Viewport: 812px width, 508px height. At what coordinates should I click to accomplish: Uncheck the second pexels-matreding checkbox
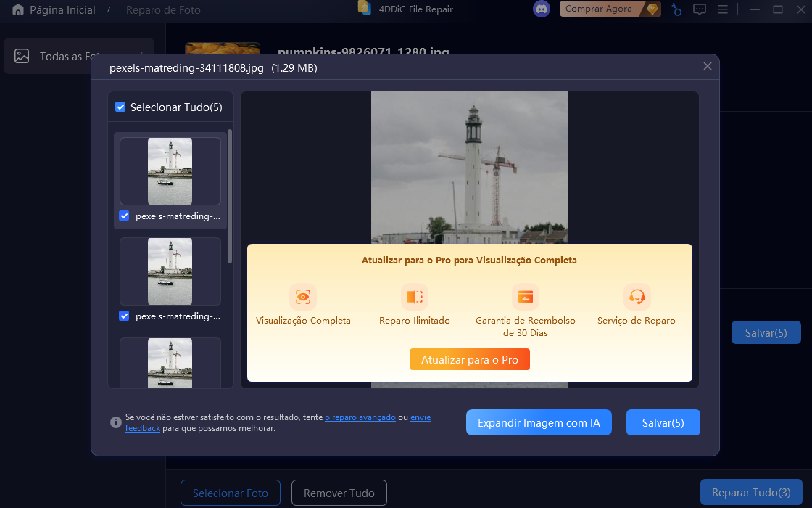pos(124,316)
